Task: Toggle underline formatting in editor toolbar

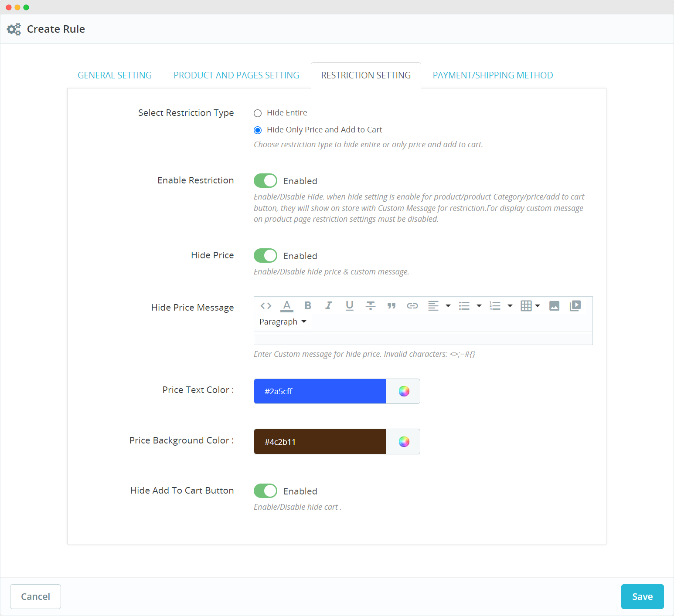Action: click(x=350, y=306)
